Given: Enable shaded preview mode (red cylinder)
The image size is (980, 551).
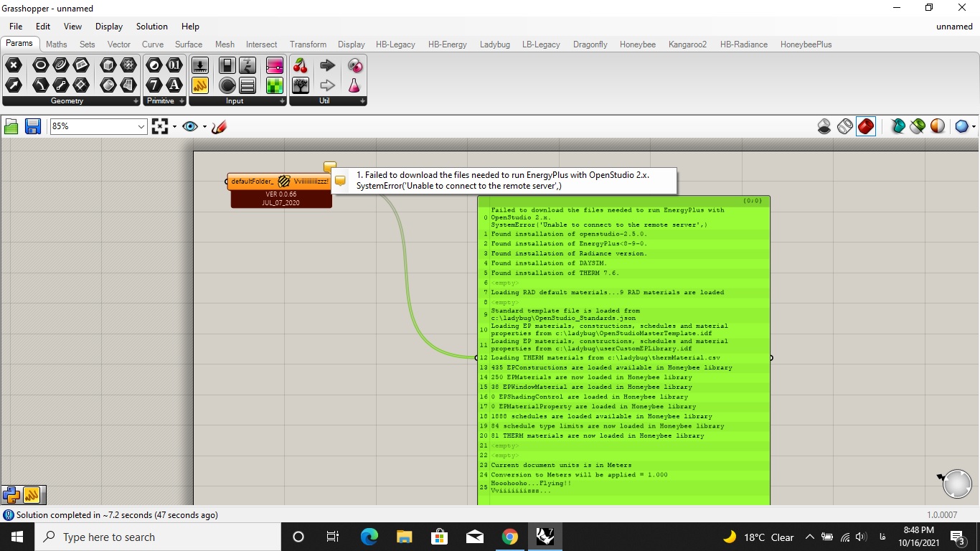Looking at the screenshot, I should coord(866,127).
